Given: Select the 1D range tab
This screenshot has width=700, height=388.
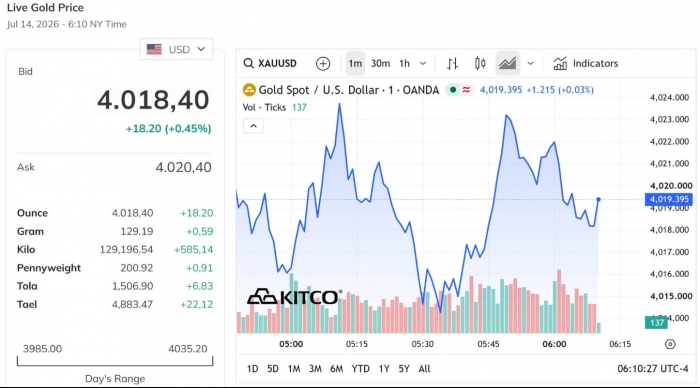Looking at the screenshot, I should [x=253, y=369].
